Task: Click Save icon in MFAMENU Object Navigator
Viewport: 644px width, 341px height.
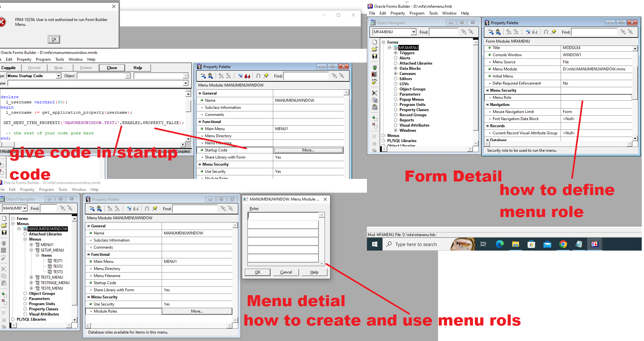Action: [x=374, y=57]
